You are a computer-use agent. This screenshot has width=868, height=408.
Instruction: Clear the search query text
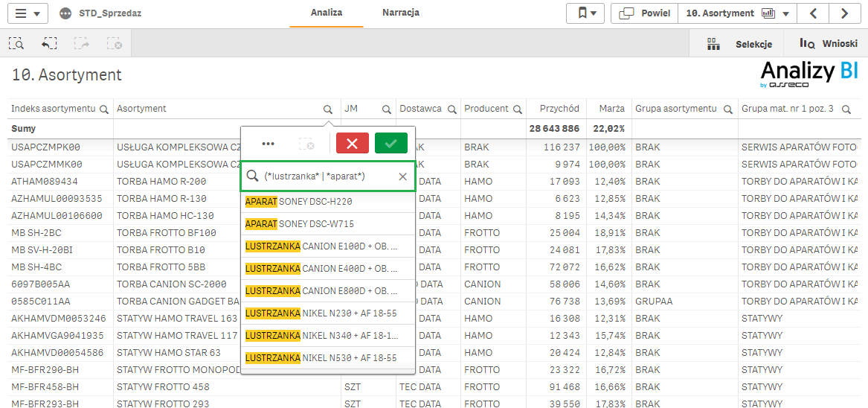click(x=403, y=176)
